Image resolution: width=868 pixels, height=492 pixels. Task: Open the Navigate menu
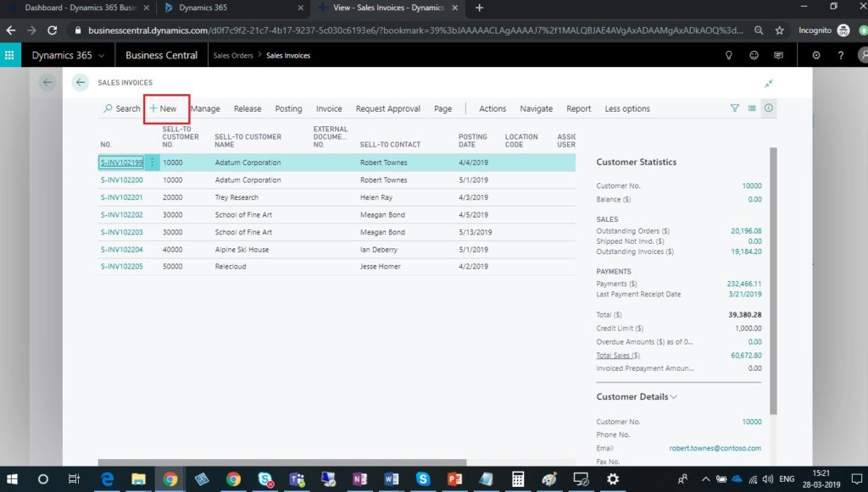(536, 108)
